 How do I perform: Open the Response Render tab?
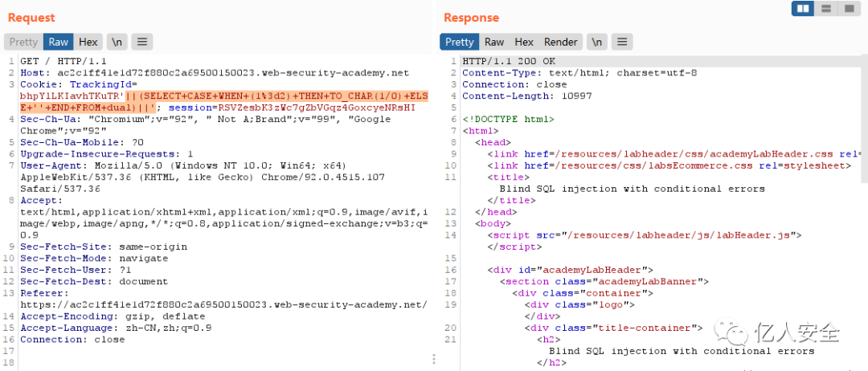[561, 42]
